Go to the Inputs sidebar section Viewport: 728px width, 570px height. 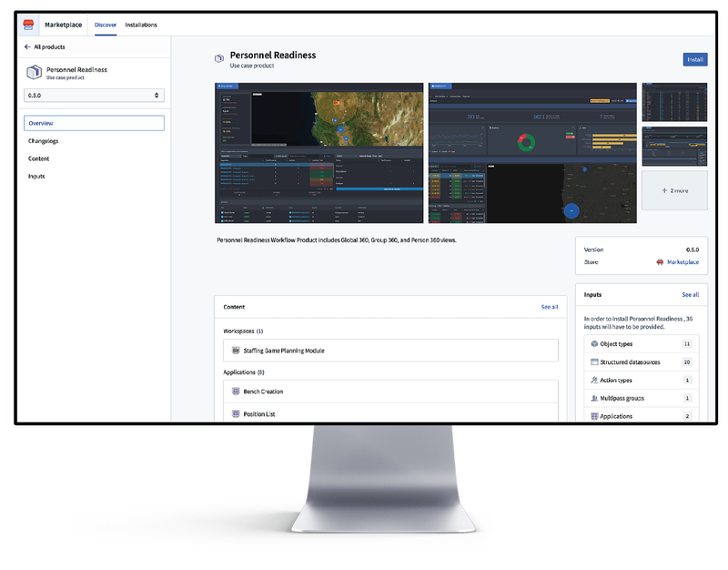[36, 176]
